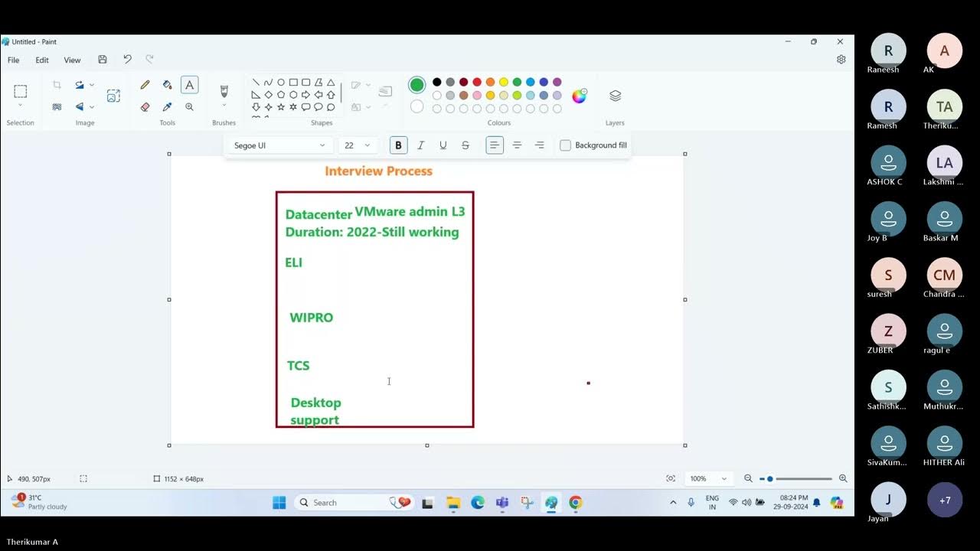Click the zoom slider handle
The image size is (980, 551).
770,478
